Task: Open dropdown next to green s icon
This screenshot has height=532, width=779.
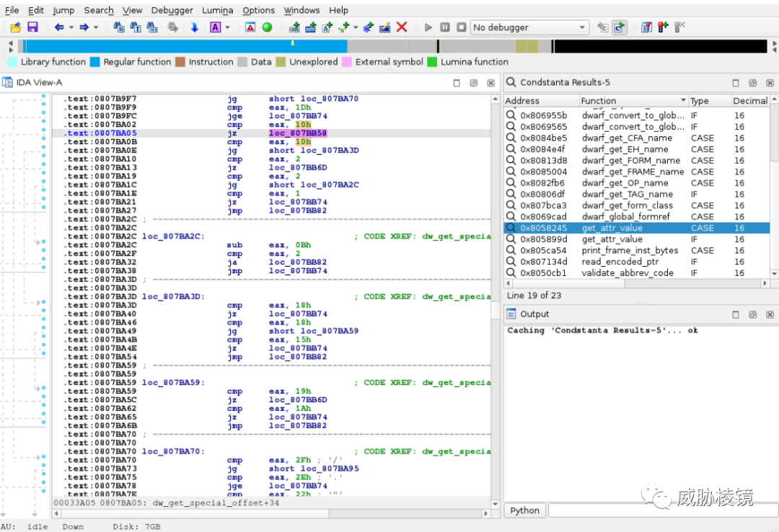Action: pyautogui.click(x=356, y=27)
